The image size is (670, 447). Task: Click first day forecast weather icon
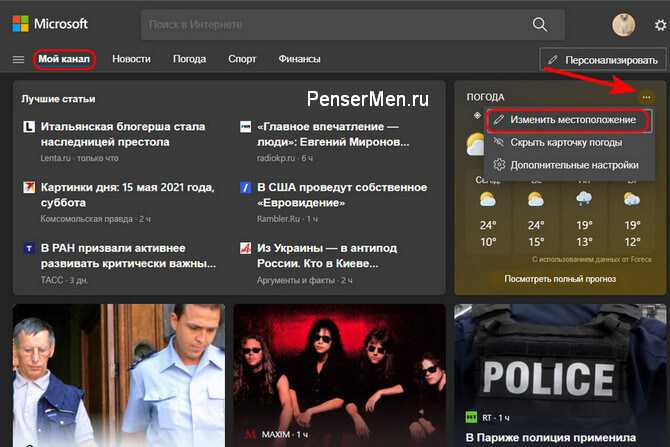(488, 200)
